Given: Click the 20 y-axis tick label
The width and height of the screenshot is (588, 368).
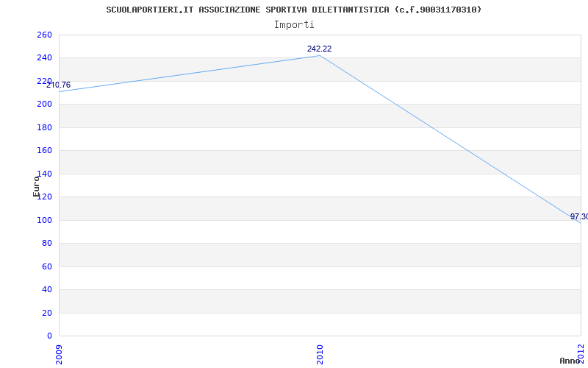Looking at the screenshot, I should point(47,313).
